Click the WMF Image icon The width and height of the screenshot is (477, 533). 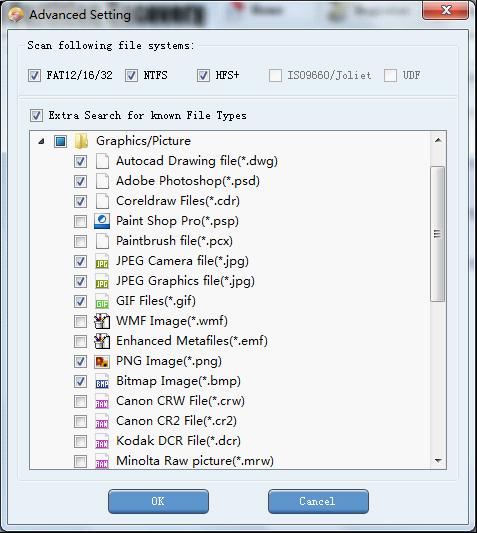pos(102,321)
